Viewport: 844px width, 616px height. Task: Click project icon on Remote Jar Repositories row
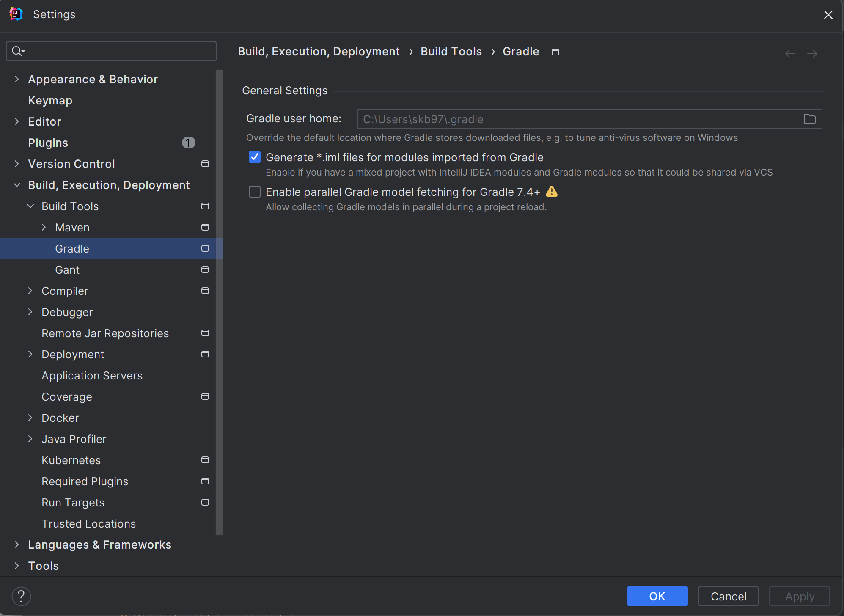tap(205, 333)
